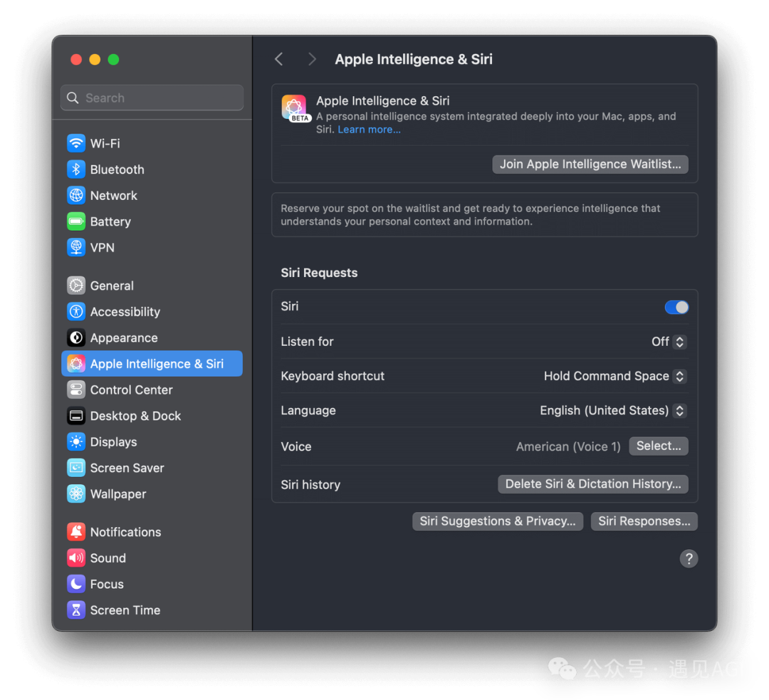Click Control Center text in sidebar
The height and width of the screenshot is (700, 769).
coord(132,390)
